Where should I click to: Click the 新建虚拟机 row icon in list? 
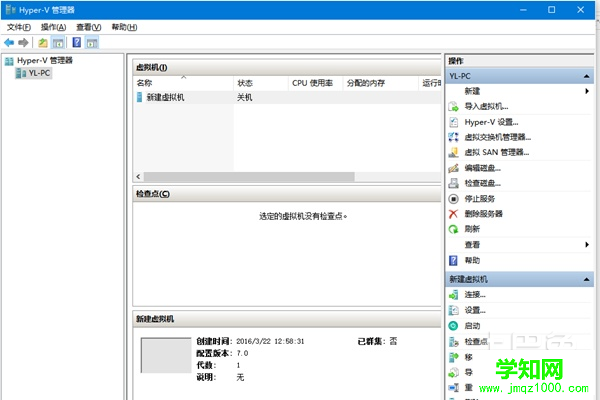(x=140, y=97)
